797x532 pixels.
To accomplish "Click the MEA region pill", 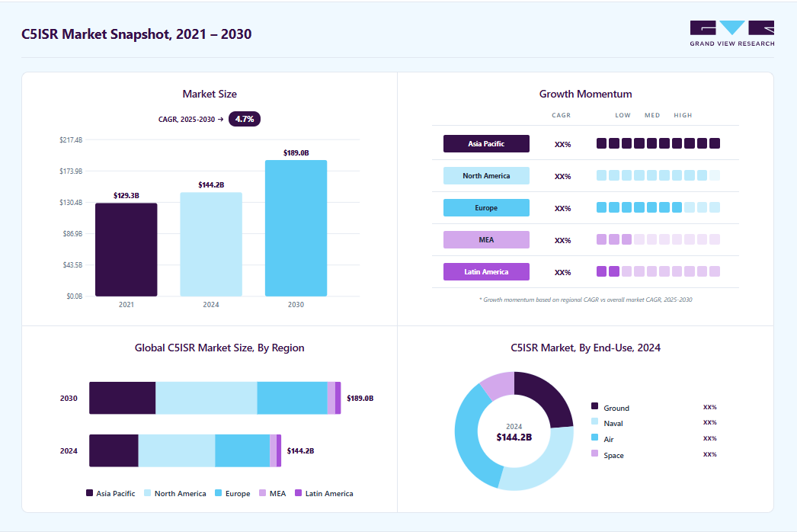I will coord(486,239).
